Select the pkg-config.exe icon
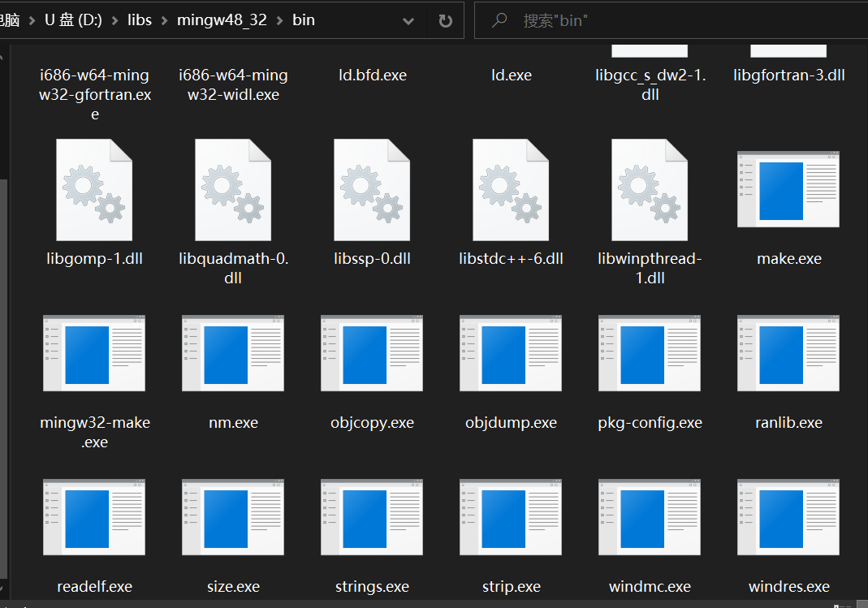868x608 pixels. click(x=650, y=353)
